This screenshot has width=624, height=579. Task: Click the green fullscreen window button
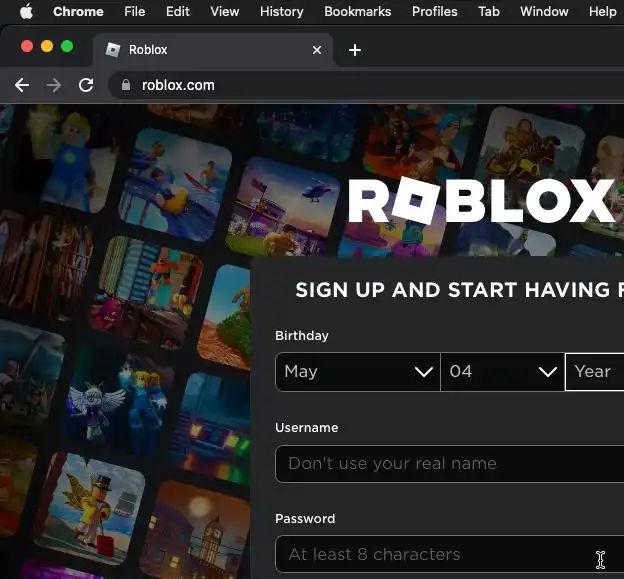click(x=67, y=47)
